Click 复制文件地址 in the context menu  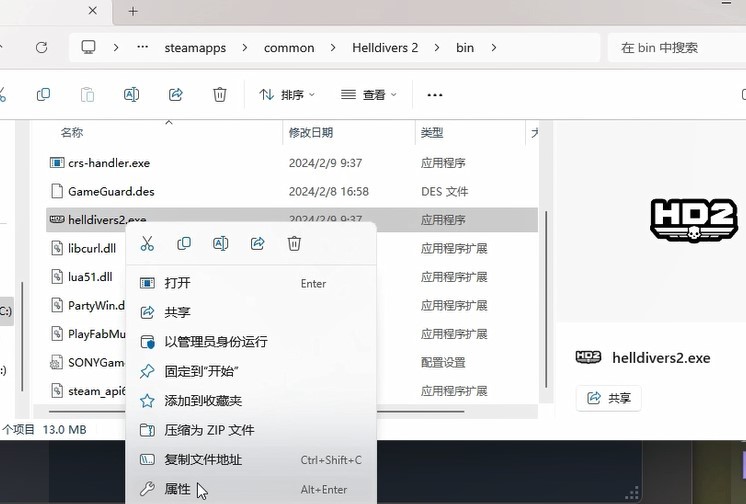tap(203, 460)
